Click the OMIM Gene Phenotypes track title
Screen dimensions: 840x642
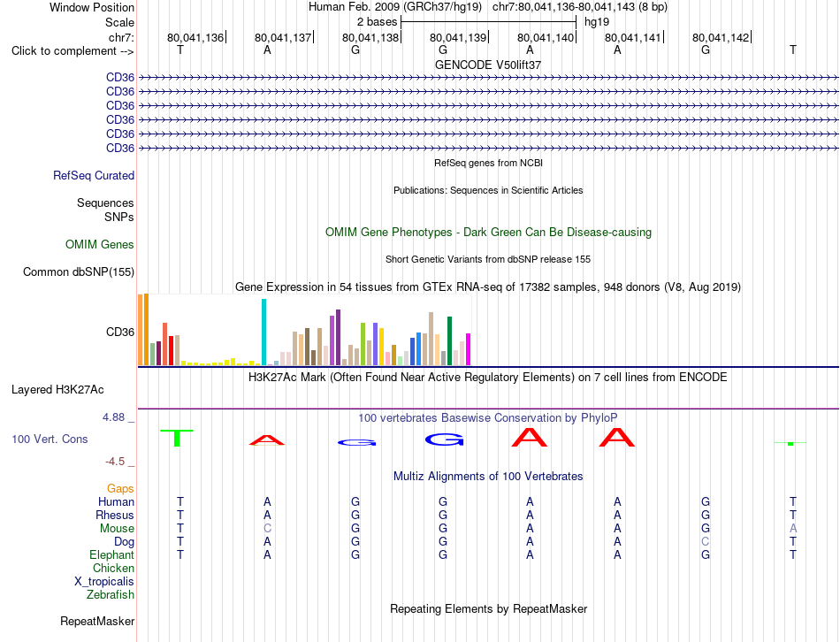[488, 232]
